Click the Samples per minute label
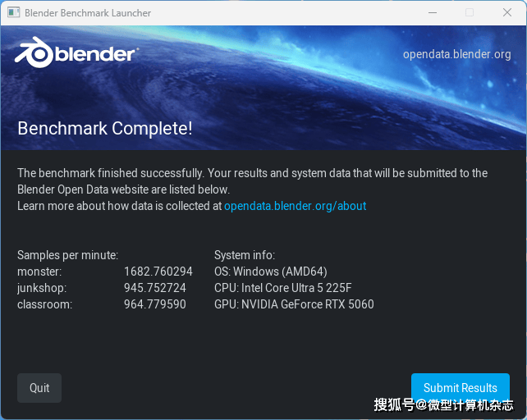Image resolution: width=527 pixels, height=420 pixels. (67, 255)
